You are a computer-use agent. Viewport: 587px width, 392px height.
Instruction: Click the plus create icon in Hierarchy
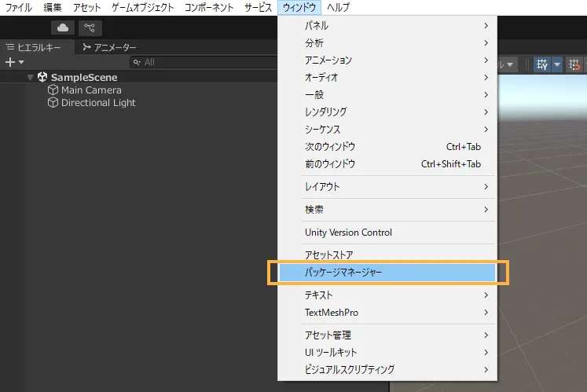click(x=10, y=62)
